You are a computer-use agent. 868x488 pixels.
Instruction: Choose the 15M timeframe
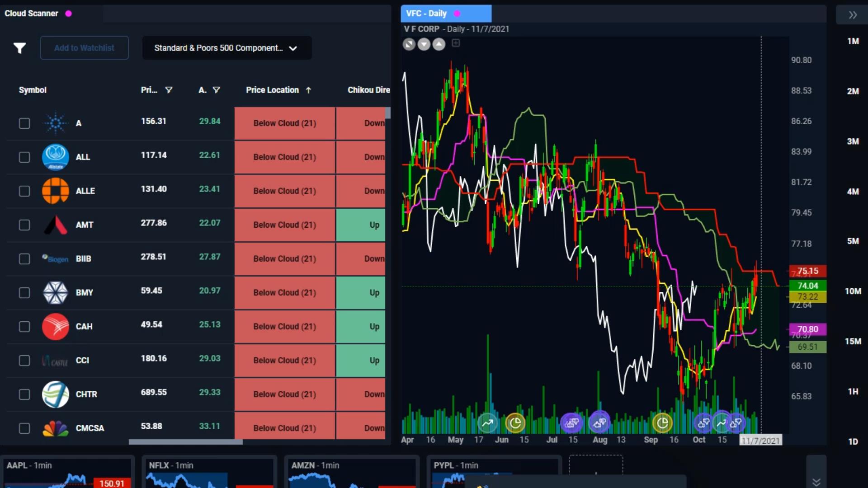pyautogui.click(x=853, y=342)
